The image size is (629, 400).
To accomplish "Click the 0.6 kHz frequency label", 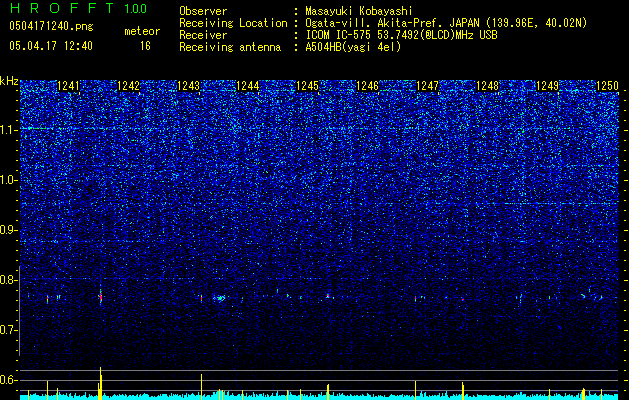I will tap(9, 380).
